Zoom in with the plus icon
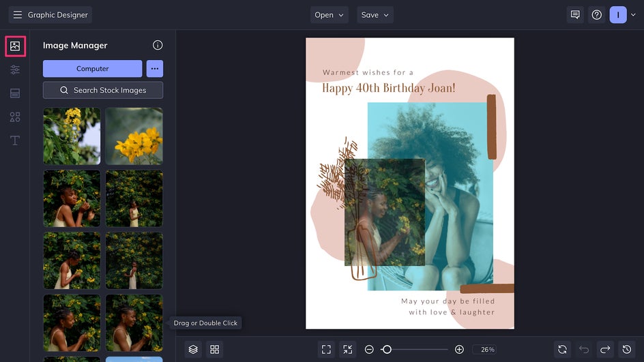Screen dimensions: 644x362 tap(459, 349)
